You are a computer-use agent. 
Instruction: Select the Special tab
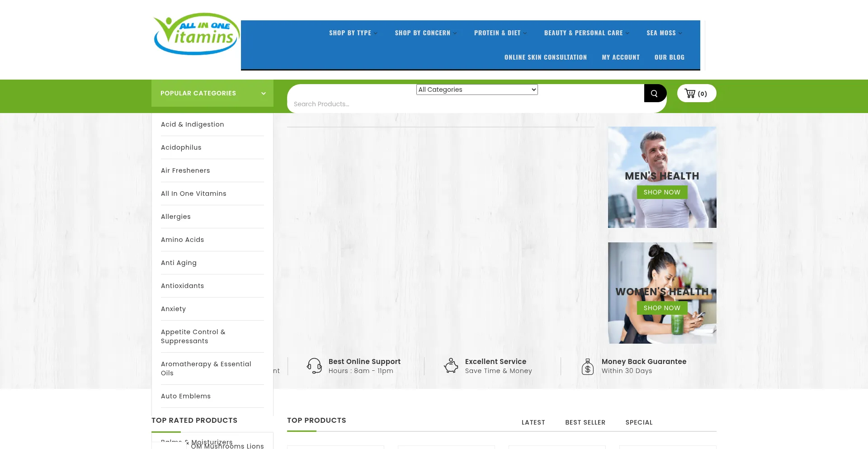pyautogui.click(x=639, y=422)
